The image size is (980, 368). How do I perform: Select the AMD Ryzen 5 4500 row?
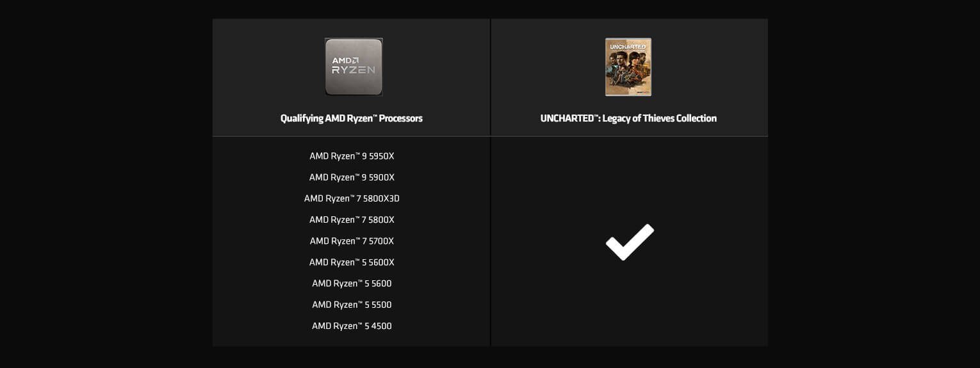pyautogui.click(x=352, y=326)
